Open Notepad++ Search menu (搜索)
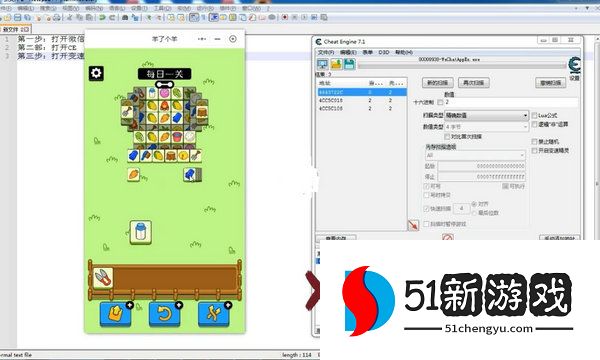Viewport: 600px width, 360px height. [x=47, y=8]
